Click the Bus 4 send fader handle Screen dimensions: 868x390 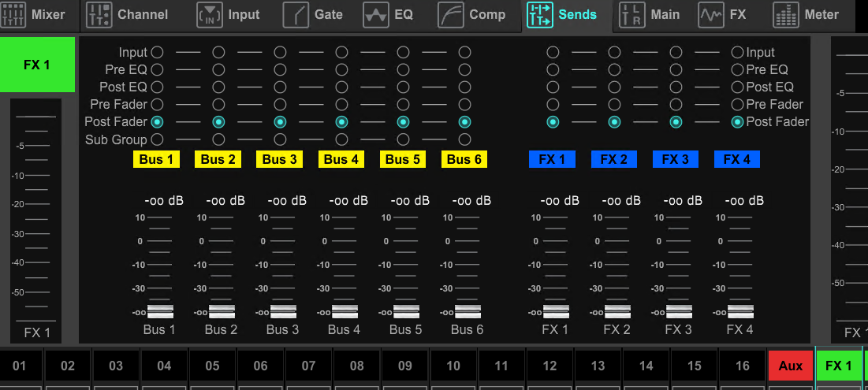tap(345, 312)
